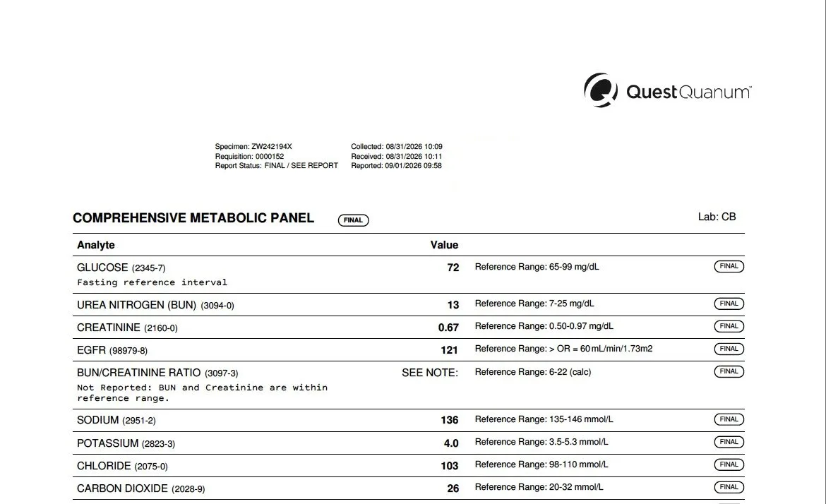Click the potassium value 4.0
This screenshot has width=826, height=504.
451,443
